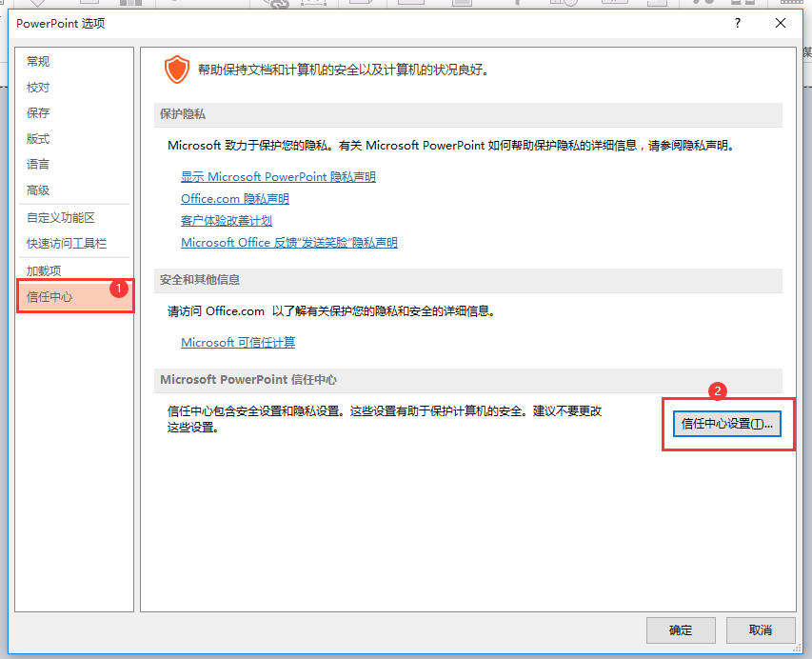Click the 保护隐私 section heading
The width and height of the screenshot is (812, 659).
click(182, 114)
